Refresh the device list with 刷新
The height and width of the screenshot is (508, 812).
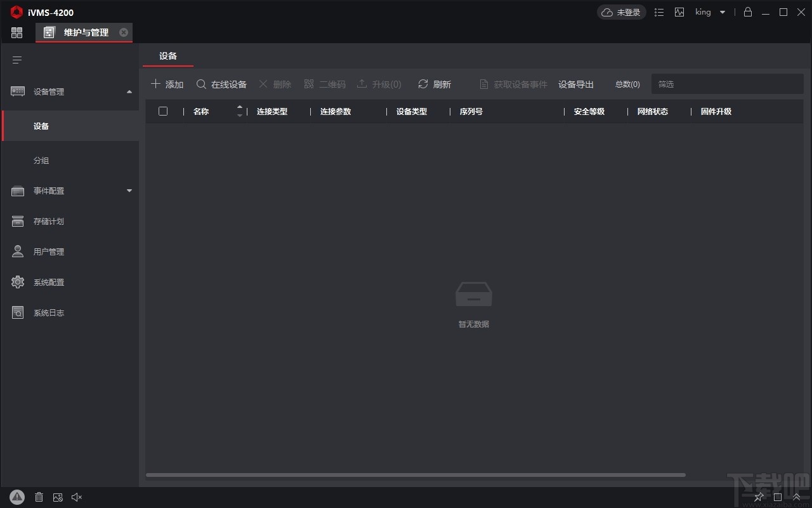(435, 84)
